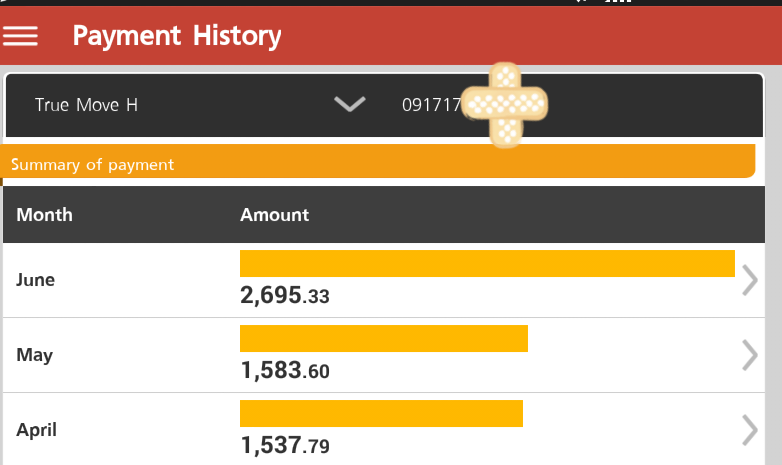Tap the 1,583.60 amount

285,371
